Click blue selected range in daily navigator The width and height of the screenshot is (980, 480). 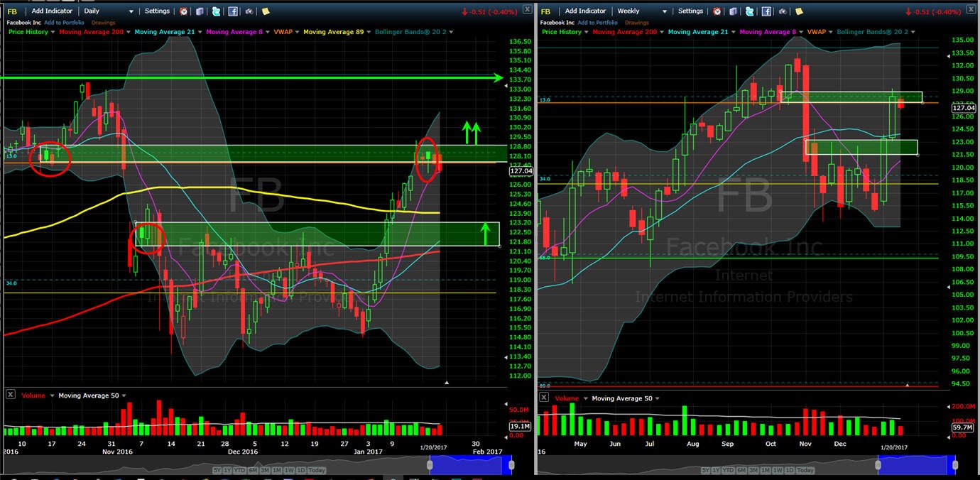[469, 465]
